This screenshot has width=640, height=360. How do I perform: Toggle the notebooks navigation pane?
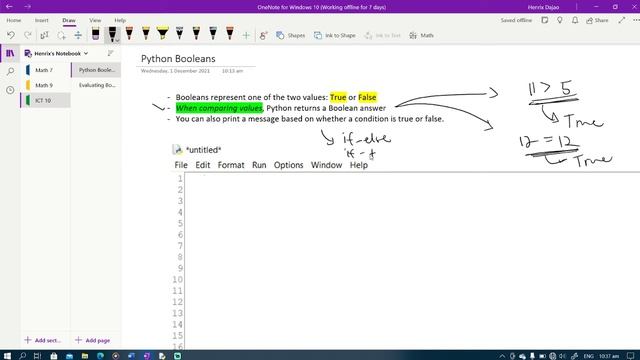click(x=10, y=53)
